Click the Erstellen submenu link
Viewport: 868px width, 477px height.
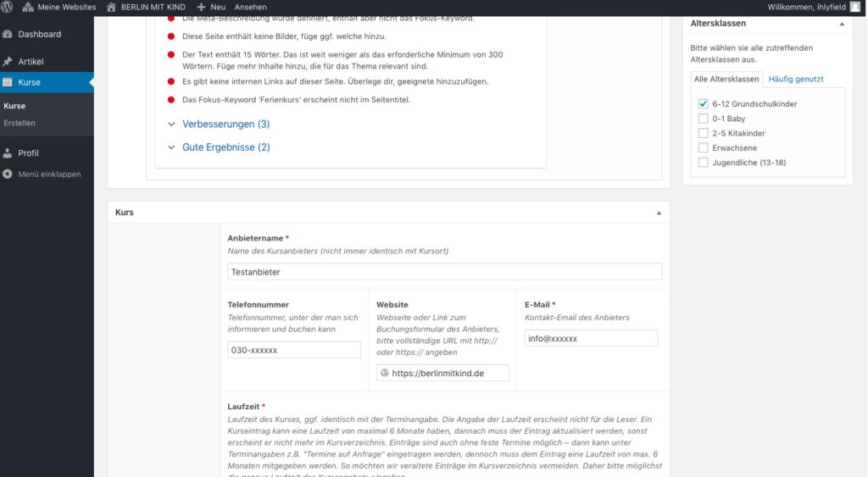point(19,123)
